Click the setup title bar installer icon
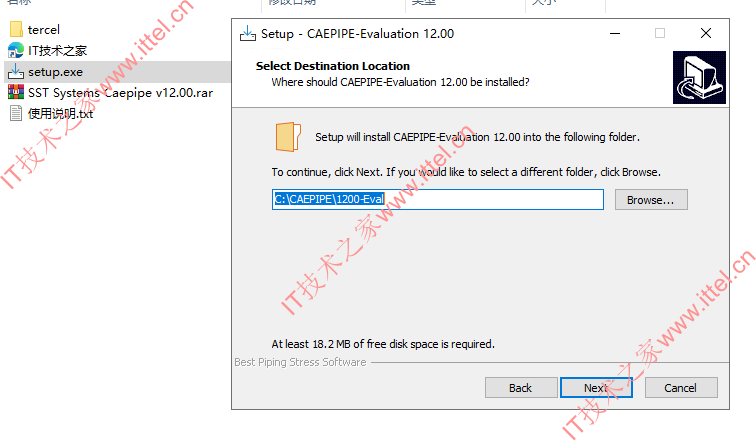756x441 pixels. (248, 34)
